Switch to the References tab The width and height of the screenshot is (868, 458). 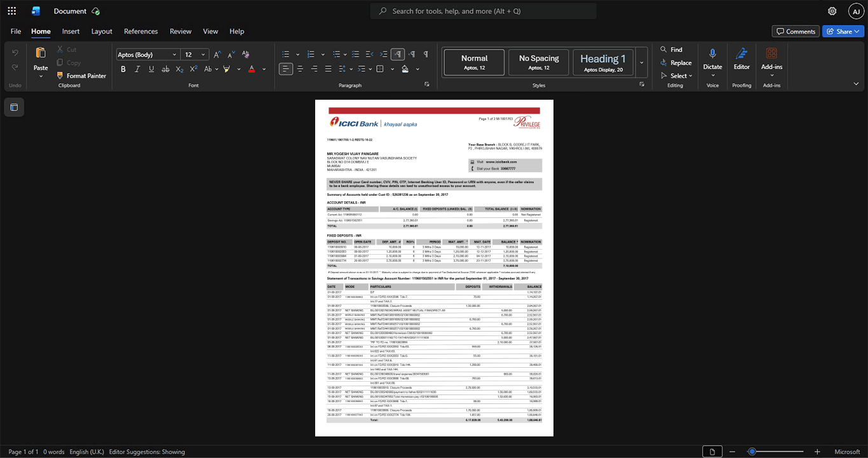pos(141,31)
